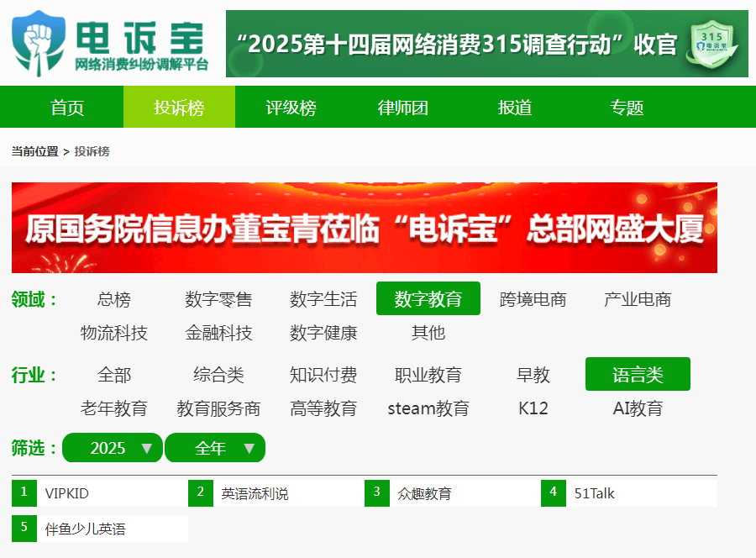Select the 数字零售 category filter
The height and width of the screenshot is (558, 756).
click(218, 298)
